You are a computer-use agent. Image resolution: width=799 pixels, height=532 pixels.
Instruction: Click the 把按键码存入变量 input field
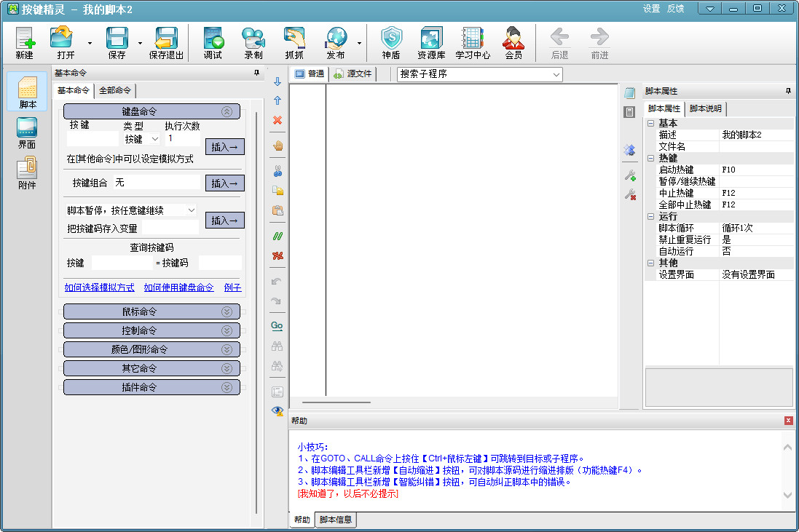pyautogui.click(x=170, y=228)
